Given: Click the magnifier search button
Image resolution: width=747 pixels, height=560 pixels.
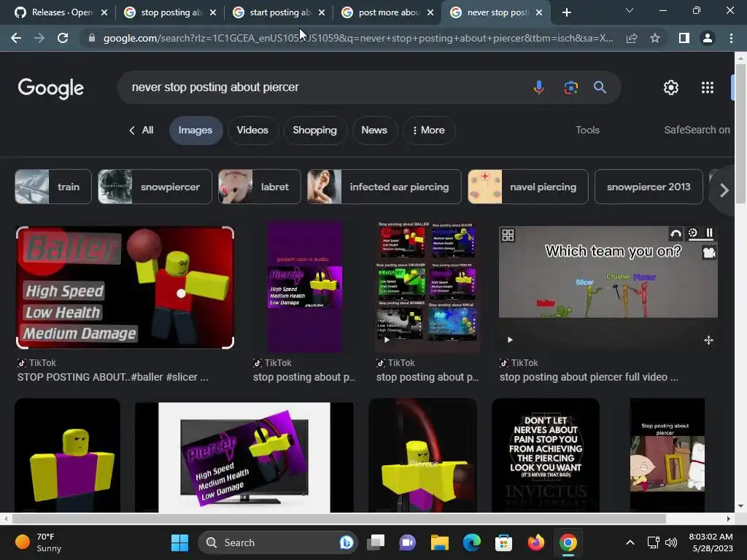Looking at the screenshot, I should [600, 87].
